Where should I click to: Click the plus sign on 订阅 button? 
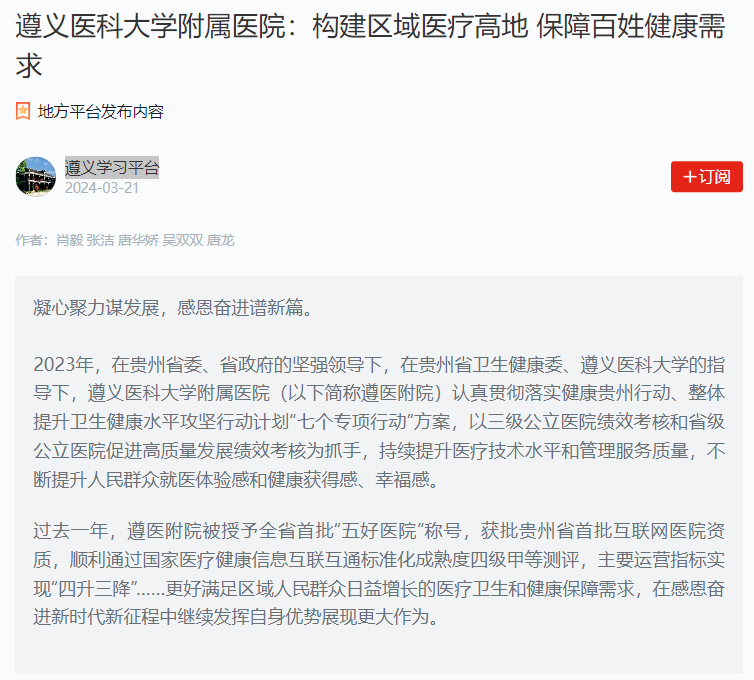(690, 177)
